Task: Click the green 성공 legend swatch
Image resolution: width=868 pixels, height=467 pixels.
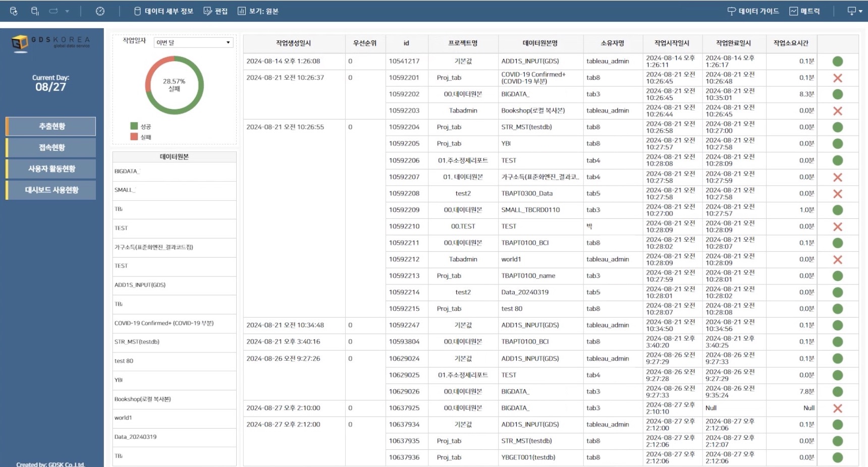Action: point(134,126)
